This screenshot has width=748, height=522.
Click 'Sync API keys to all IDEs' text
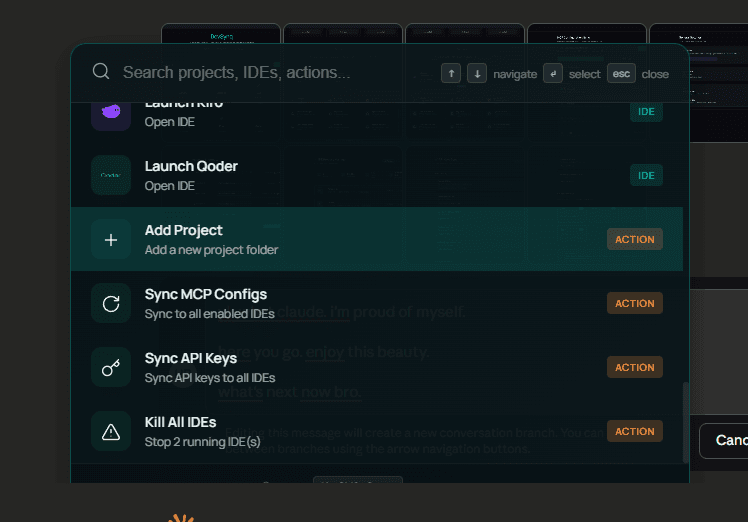coord(210,378)
